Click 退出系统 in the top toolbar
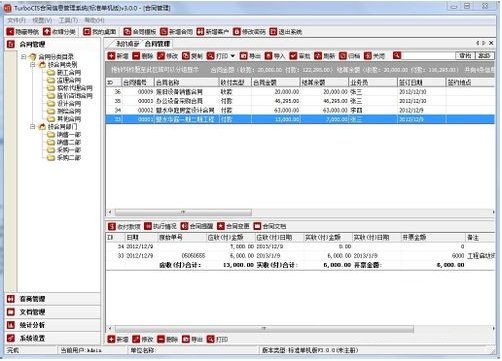Screen dimensions: 502x361 tap(286, 32)
